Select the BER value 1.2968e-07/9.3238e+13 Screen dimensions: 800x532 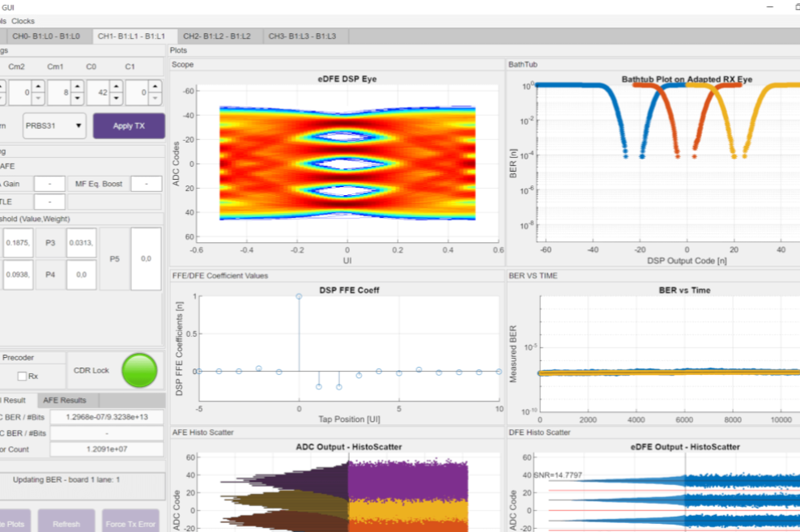click(107, 417)
